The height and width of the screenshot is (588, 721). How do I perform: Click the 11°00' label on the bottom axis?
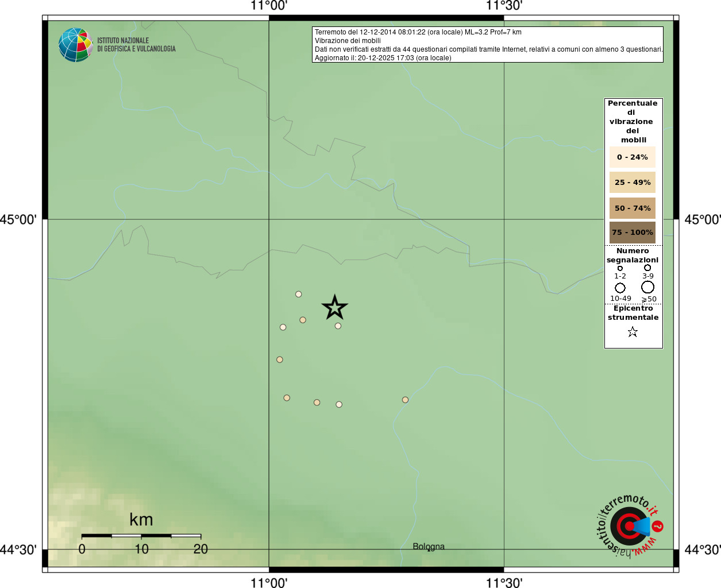(x=269, y=583)
